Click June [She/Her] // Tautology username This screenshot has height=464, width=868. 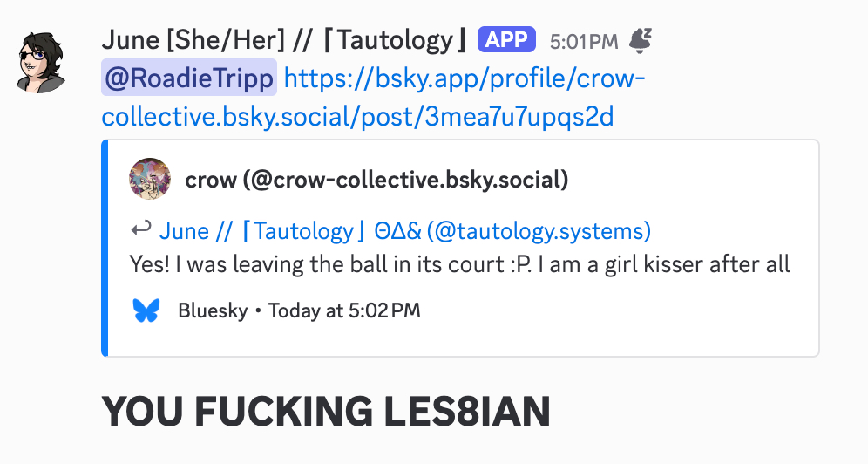coord(286,40)
